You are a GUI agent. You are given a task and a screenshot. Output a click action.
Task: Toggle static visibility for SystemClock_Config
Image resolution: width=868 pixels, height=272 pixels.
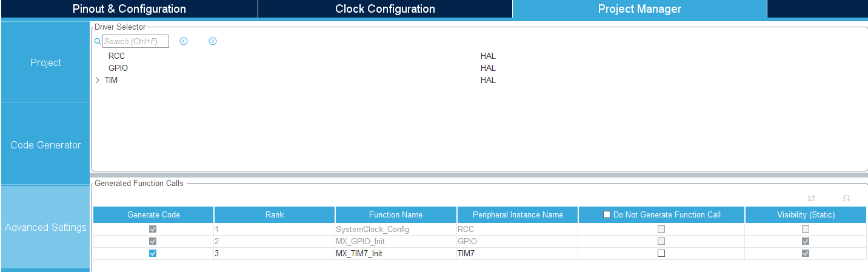806,229
